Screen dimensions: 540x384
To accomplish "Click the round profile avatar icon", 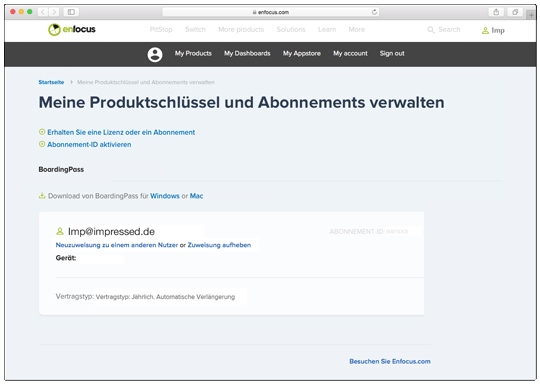I will 155,54.
